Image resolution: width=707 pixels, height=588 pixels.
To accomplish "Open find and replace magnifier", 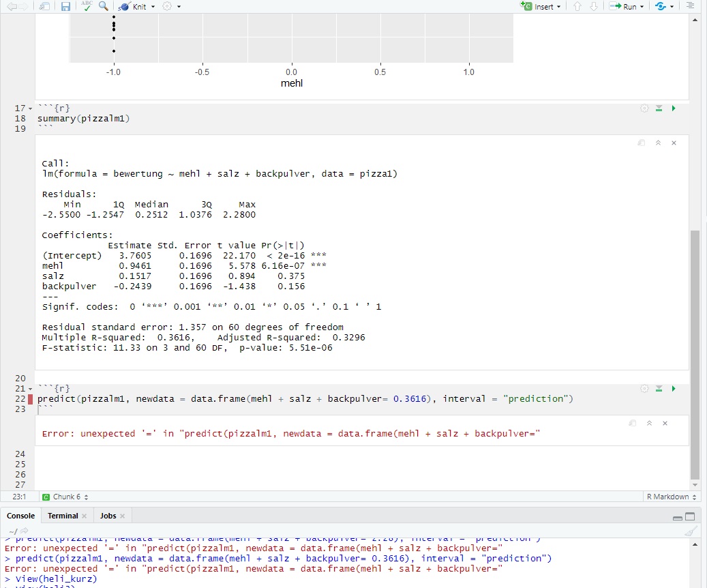I will 103,6.
